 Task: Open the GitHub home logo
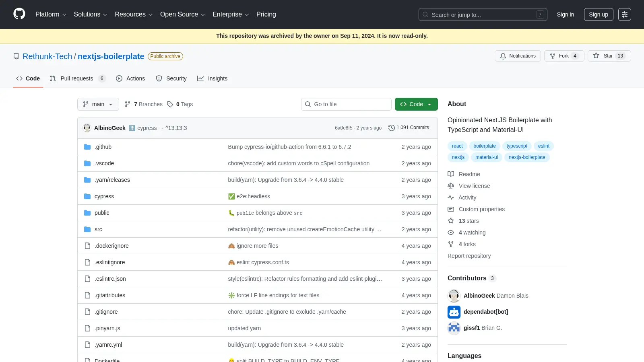pos(19,14)
